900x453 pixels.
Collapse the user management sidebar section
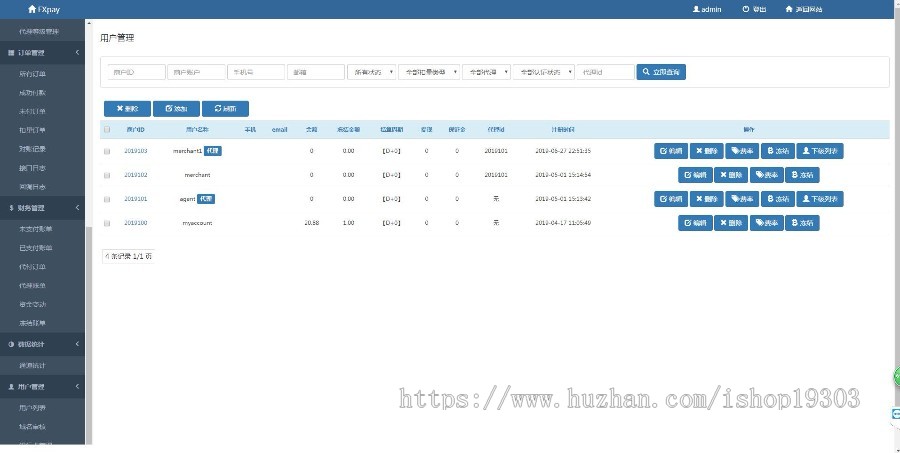click(42, 387)
